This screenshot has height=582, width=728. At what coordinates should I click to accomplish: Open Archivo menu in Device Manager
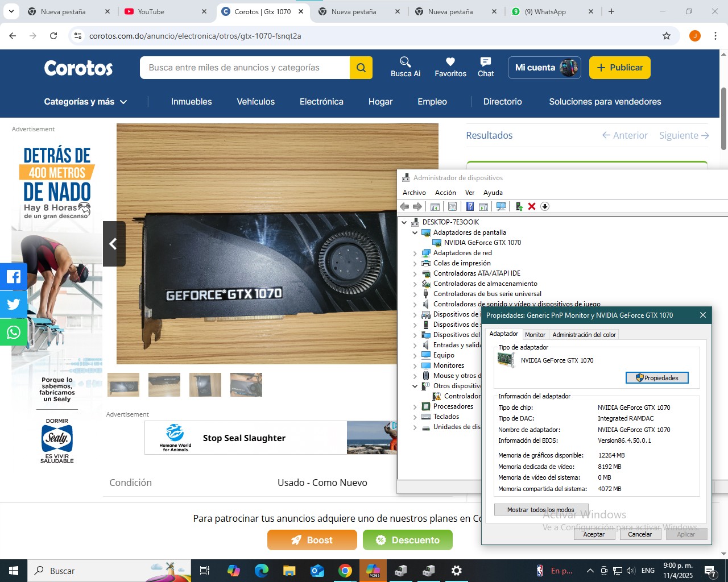[414, 193]
